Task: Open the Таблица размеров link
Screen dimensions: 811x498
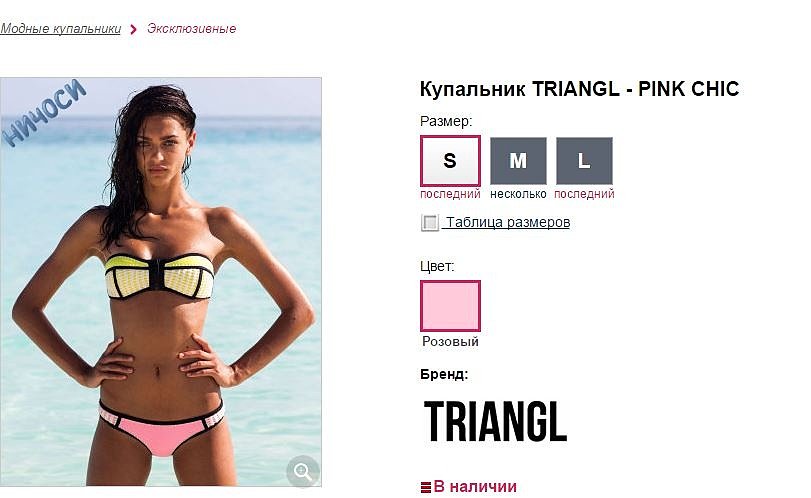Action: [x=508, y=222]
